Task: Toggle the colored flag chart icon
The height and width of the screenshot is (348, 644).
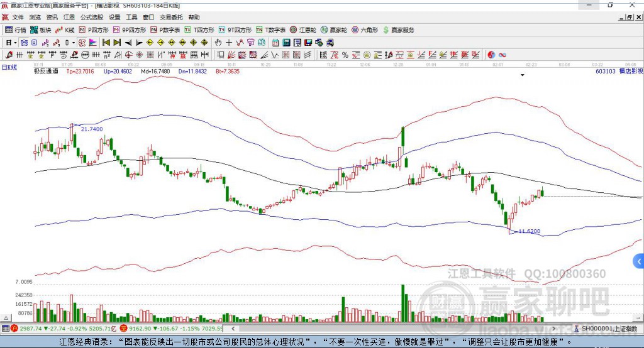Action: click(93, 43)
